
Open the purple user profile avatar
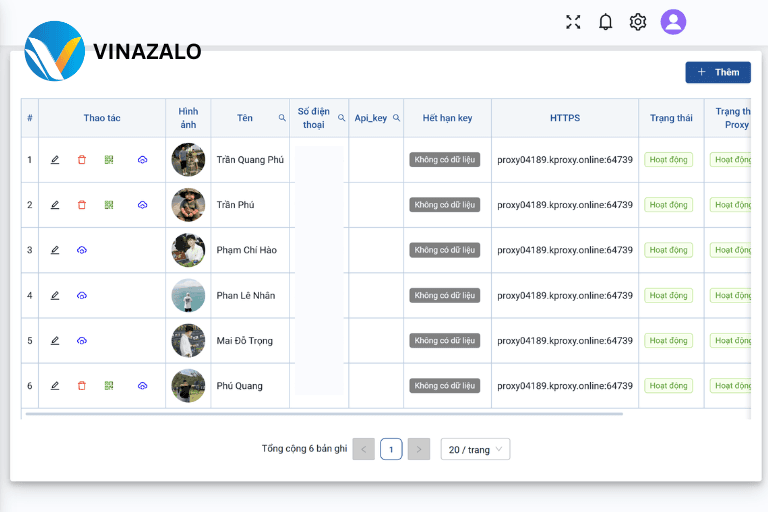click(x=673, y=22)
